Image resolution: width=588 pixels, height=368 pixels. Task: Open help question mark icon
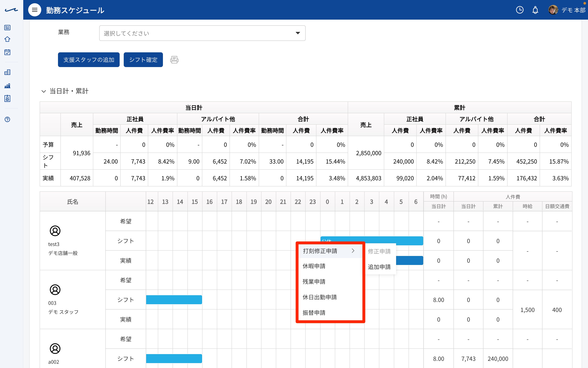pos(7,119)
